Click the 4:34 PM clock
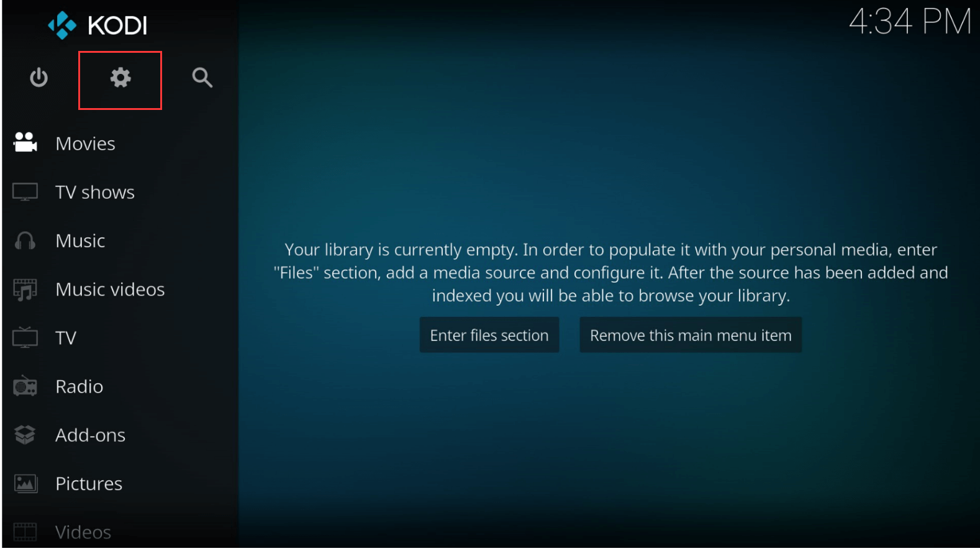The height and width of the screenshot is (551, 980). click(x=909, y=22)
